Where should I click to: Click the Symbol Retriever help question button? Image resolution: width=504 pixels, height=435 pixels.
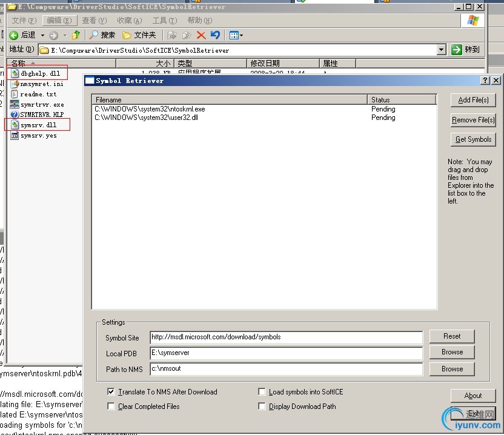click(x=485, y=81)
